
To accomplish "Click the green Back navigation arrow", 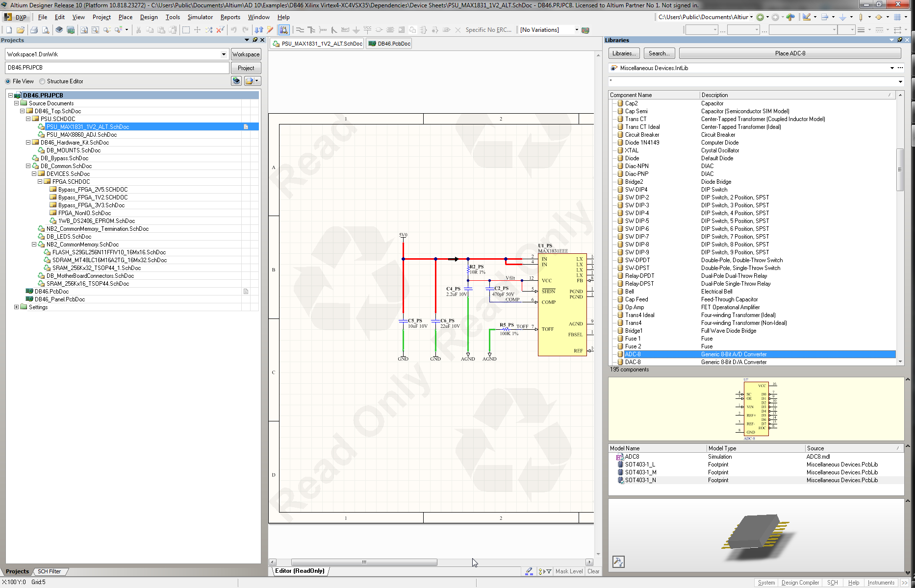I will (760, 17).
